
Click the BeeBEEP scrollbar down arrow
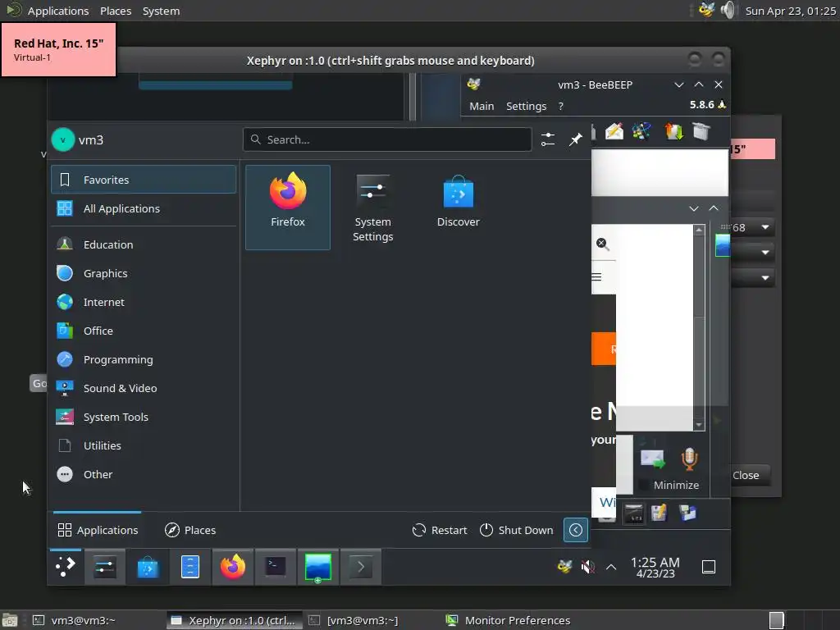click(x=699, y=426)
